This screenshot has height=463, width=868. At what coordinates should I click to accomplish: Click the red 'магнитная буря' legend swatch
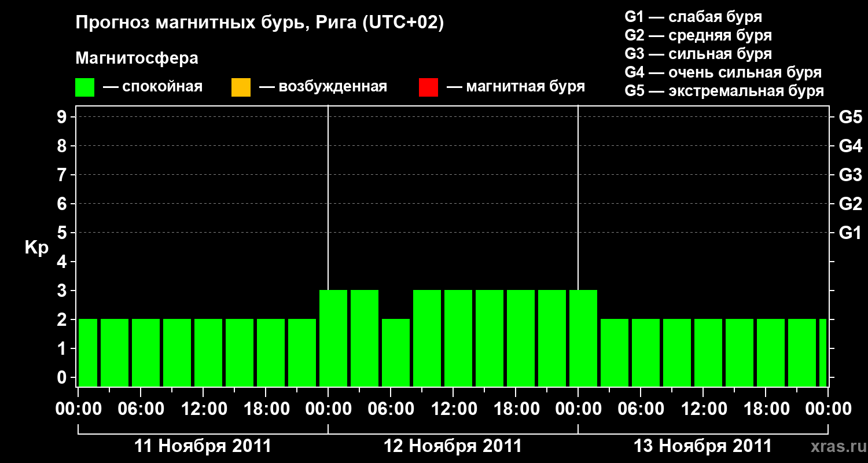pyautogui.click(x=428, y=87)
